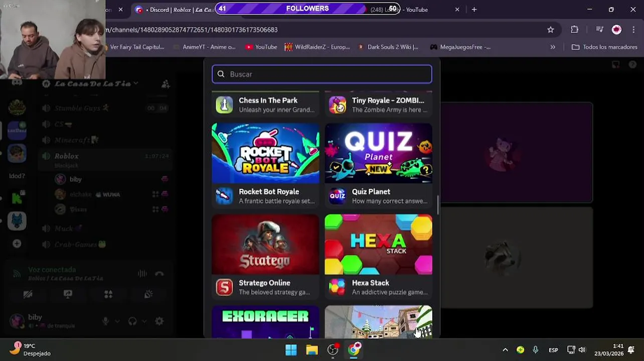Click the Chrome address bar URL
The width and height of the screenshot is (644, 361).
tap(191, 30)
